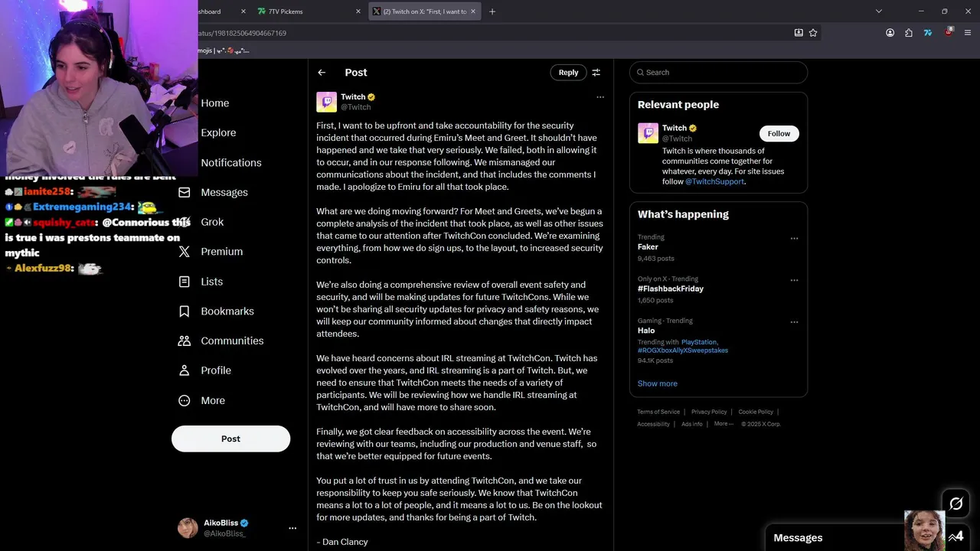980x551 pixels.
Task: Switch to the 7TV Pickems tab
Action: click(309, 11)
